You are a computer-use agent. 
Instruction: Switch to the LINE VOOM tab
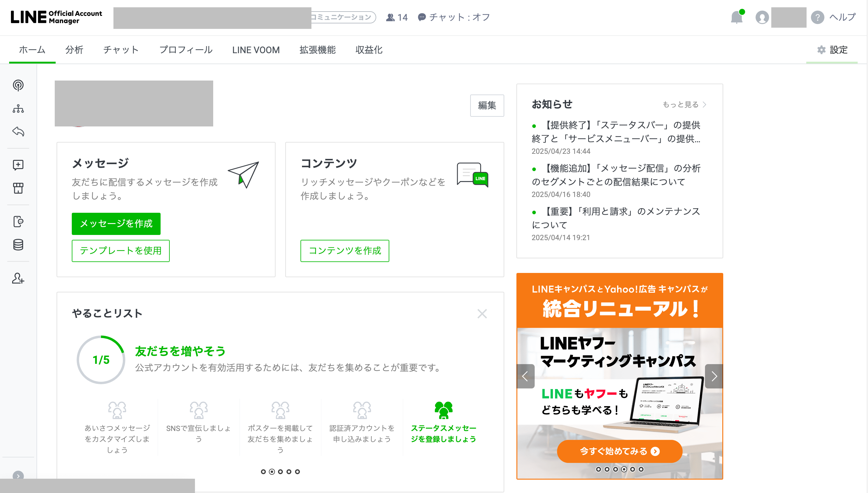pos(256,50)
